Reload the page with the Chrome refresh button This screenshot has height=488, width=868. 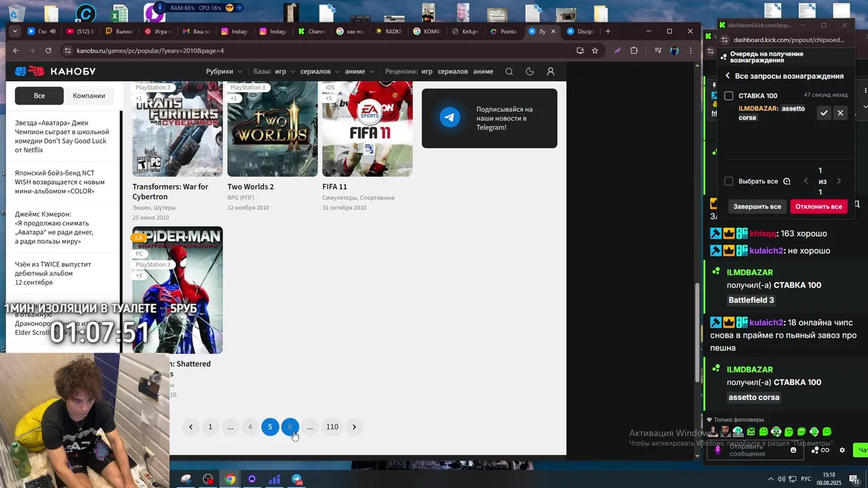coord(48,50)
